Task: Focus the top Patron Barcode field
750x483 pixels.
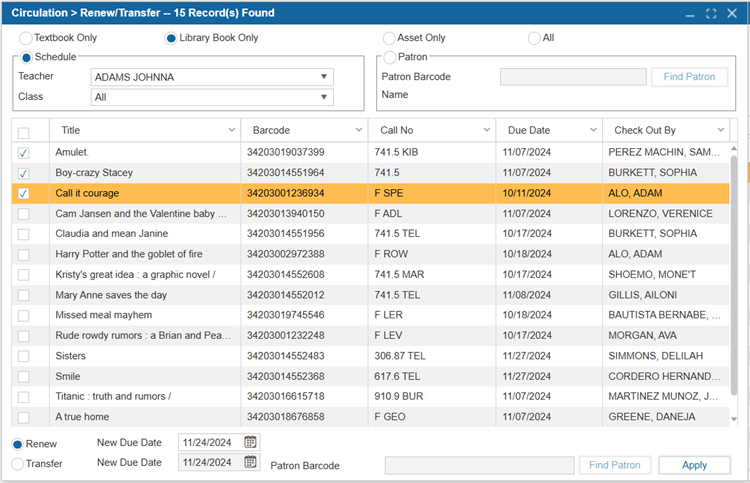Action: pyautogui.click(x=573, y=77)
